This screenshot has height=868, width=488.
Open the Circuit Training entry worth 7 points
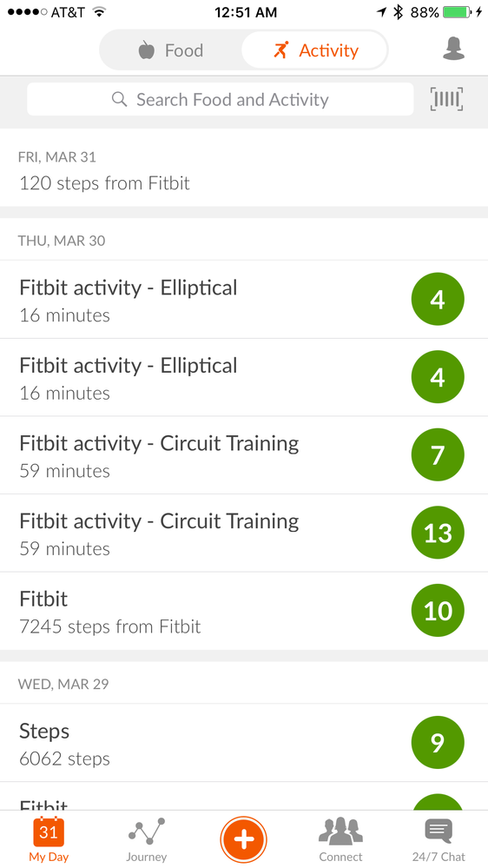tap(244, 455)
